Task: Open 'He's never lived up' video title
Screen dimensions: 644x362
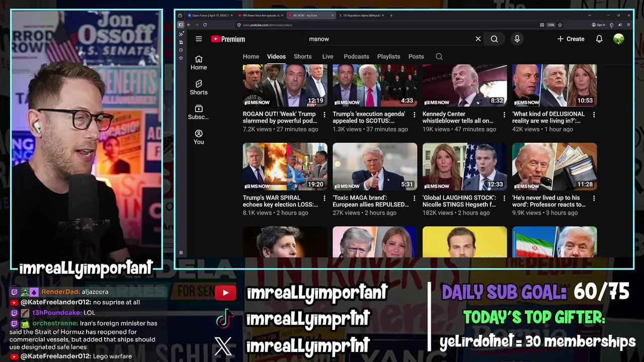Action: pyautogui.click(x=549, y=201)
